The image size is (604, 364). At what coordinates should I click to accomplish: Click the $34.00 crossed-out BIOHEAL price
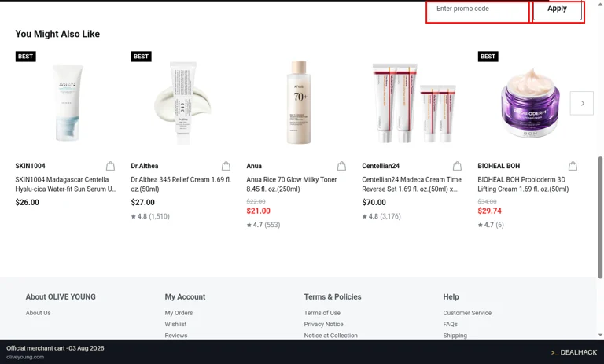(487, 201)
